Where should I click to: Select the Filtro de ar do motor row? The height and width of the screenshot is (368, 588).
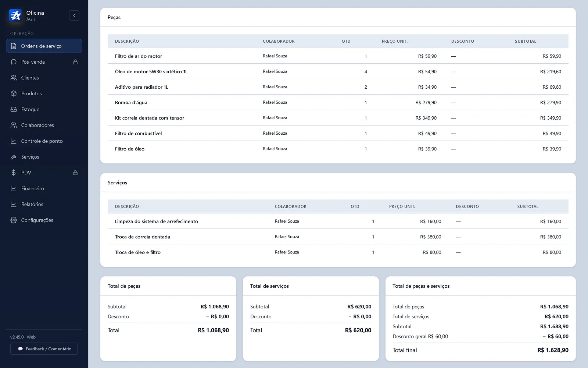coord(338,56)
